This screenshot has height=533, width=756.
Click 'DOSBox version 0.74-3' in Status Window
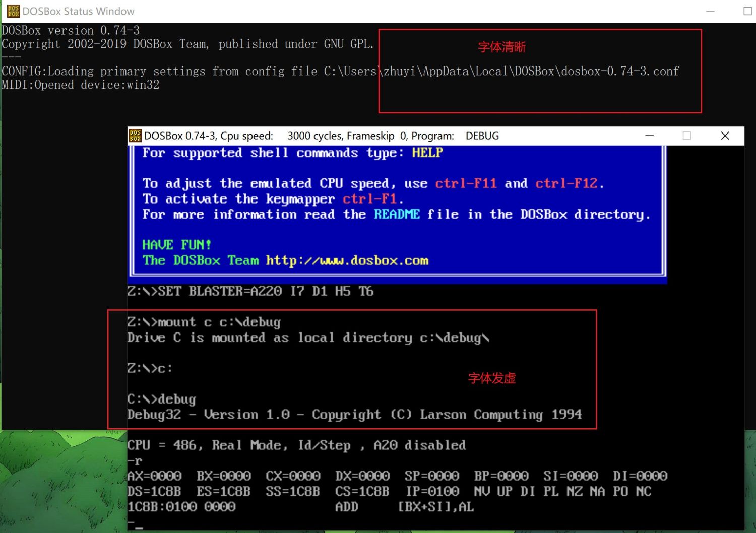click(71, 30)
